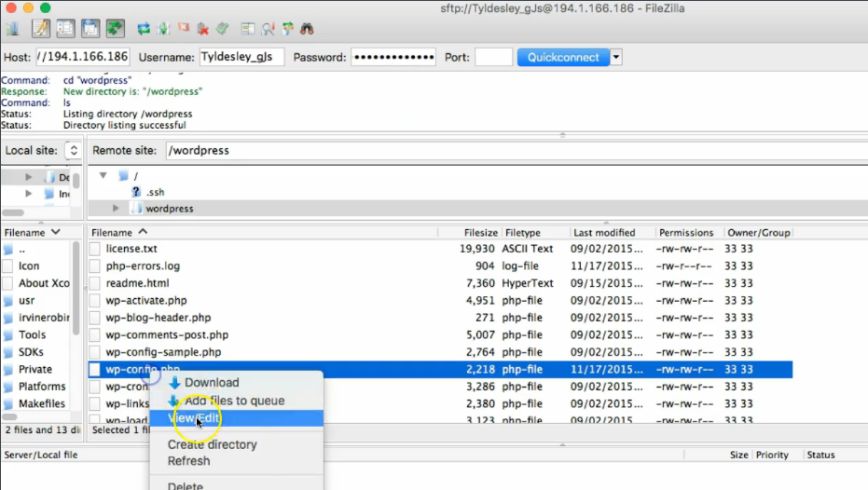Choose Refresh from context menu
The height and width of the screenshot is (490, 868).
[188, 461]
